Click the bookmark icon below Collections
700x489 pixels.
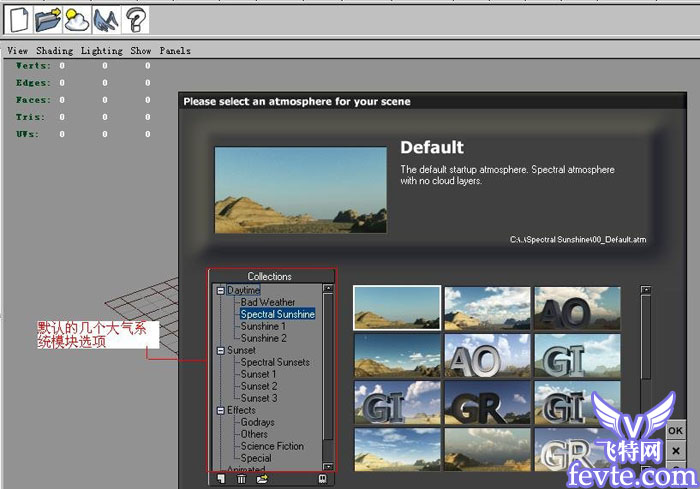322,479
